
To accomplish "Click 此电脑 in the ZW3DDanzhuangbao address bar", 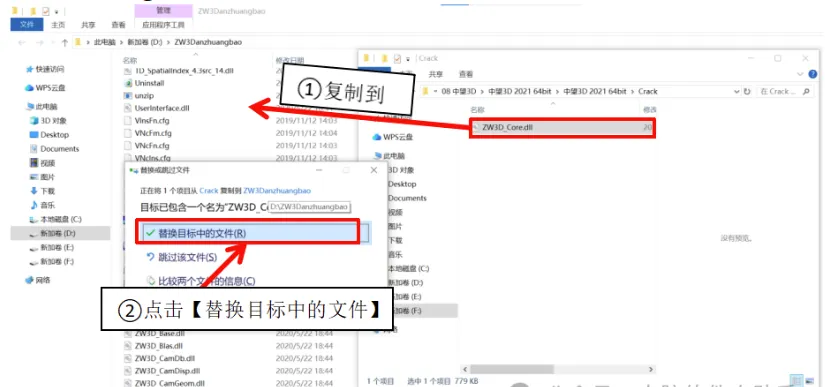I will [105, 43].
